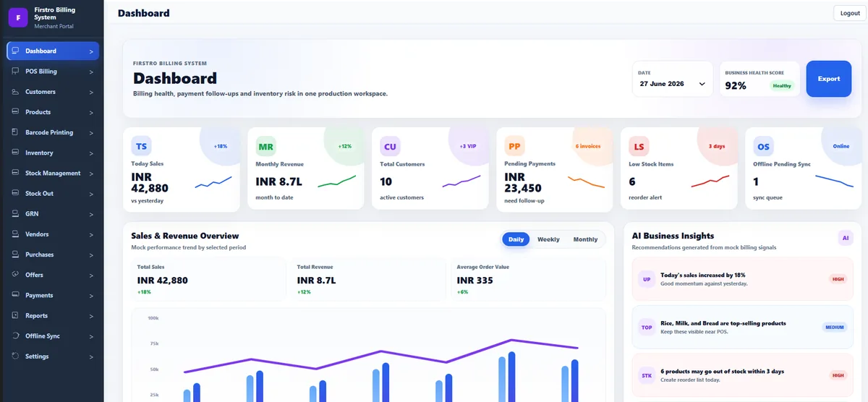Click 'Today's sales increased by 18%' insight
The height and width of the screenshot is (402, 868).
click(x=704, y=275)
